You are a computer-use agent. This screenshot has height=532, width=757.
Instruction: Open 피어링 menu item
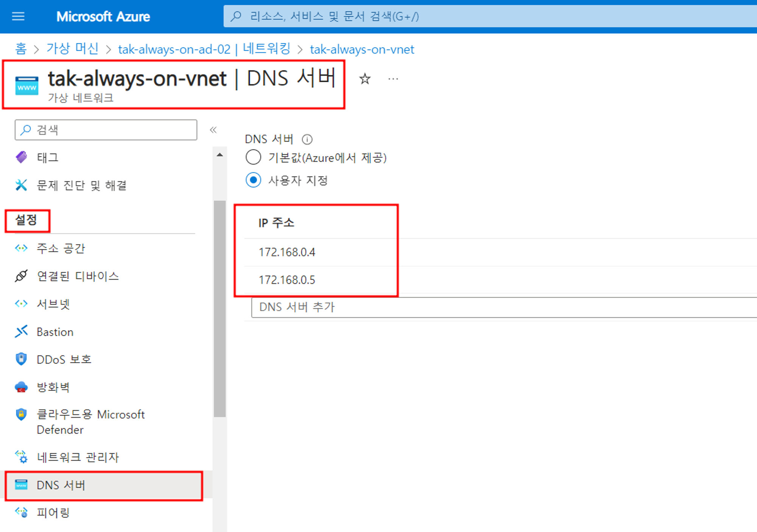[53, 513]
